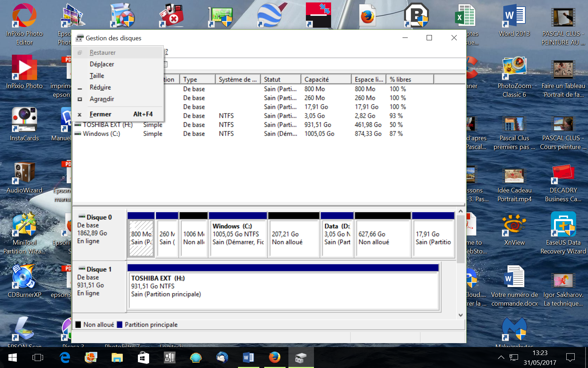Select the 627,66 Go unallocated space

383,235
